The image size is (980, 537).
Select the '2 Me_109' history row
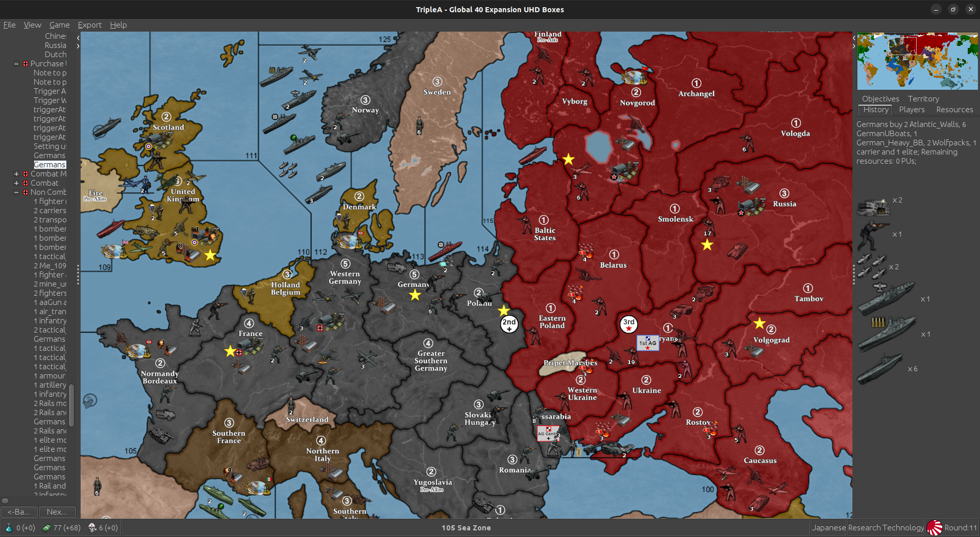tap(50, 266)
